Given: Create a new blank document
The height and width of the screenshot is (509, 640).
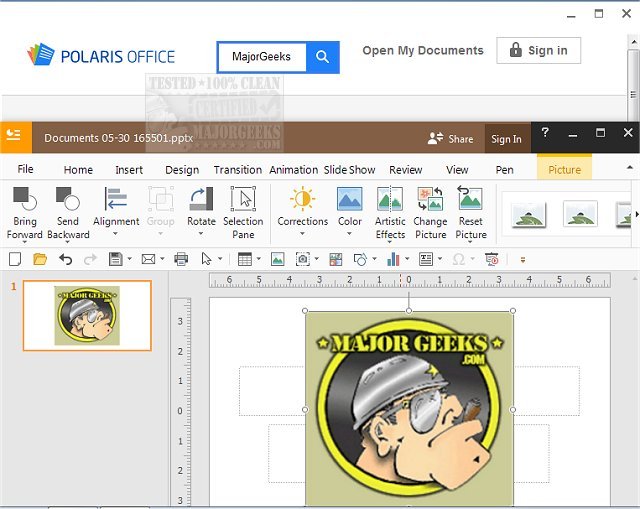Looking at the screenshot, I should click(x=15, y=259).
